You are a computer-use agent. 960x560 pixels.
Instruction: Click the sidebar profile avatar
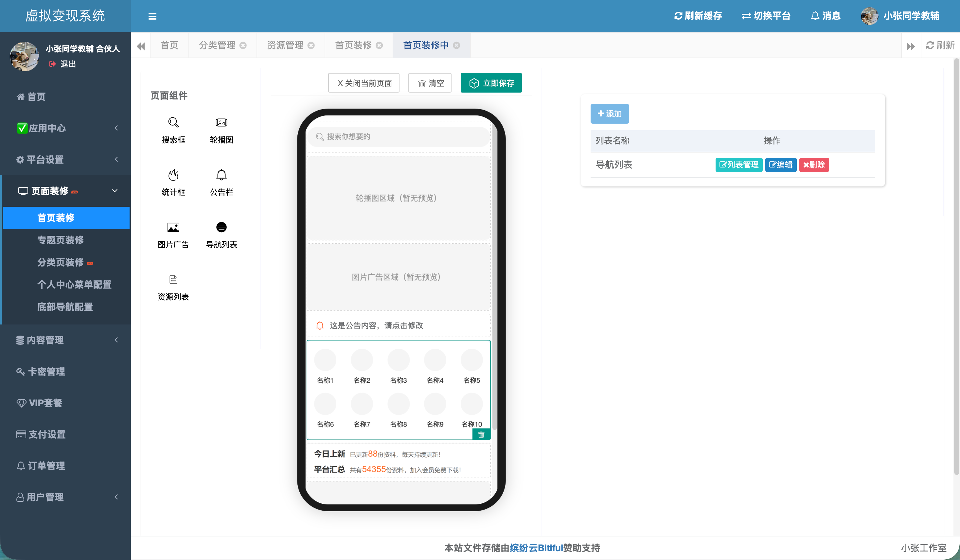click(x=25, y=56)
